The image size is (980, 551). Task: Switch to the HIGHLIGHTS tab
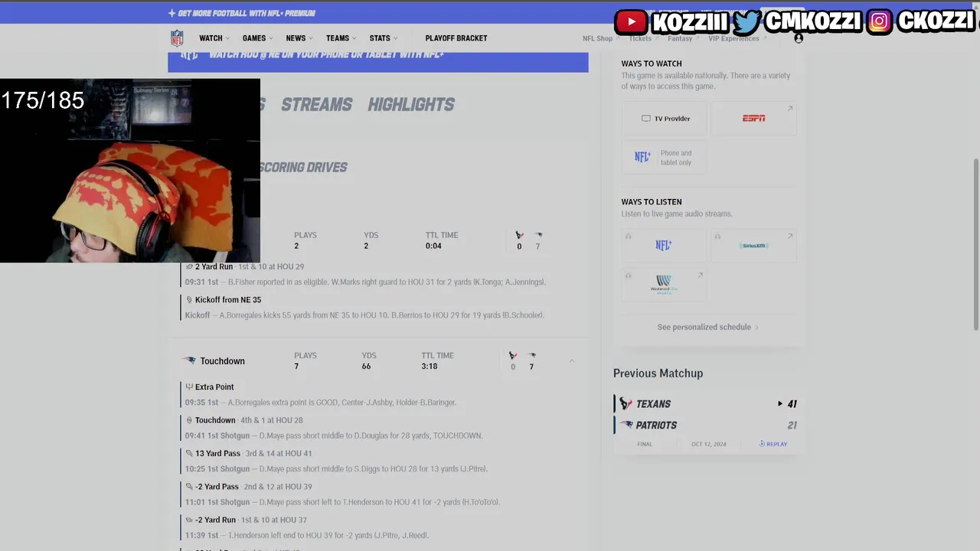[x=411, y=105]
